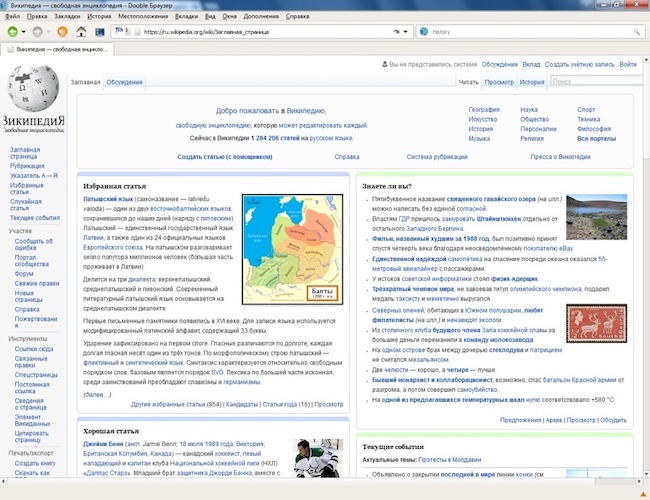This screenshot has width=650, height=500.
Task: Open the Местоположения menu
Action: (x=143, y=16)
